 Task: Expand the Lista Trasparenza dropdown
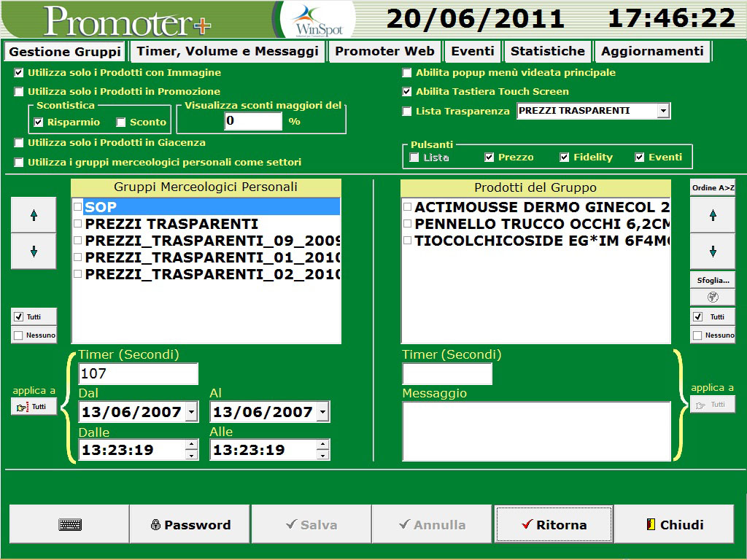[662, 111]
